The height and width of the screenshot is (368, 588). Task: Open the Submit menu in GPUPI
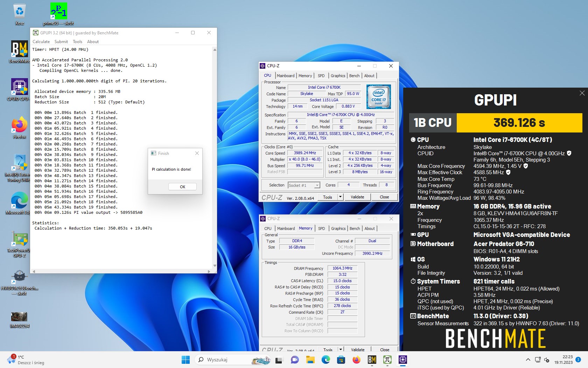click(61, 41)
